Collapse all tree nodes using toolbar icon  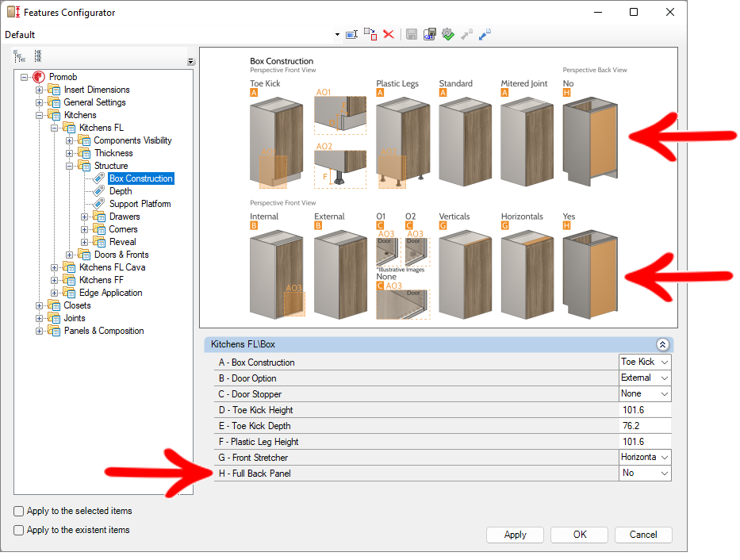coord(38,56)
